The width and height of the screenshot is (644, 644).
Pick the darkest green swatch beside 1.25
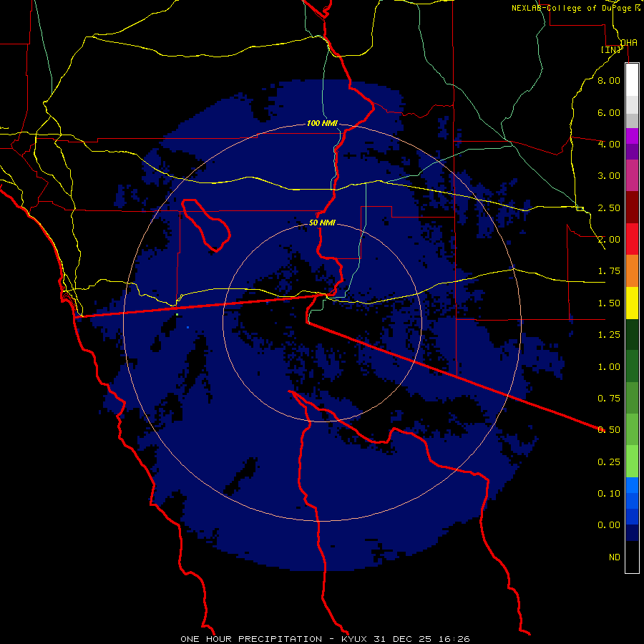pyautogui.click(x=632, y=334)
